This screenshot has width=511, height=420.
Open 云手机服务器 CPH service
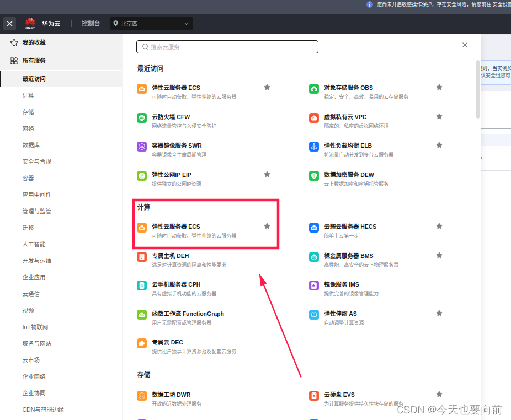(176, 284)
